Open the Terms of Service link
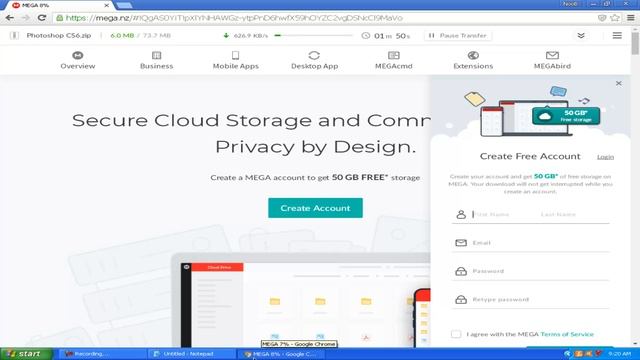Image resolution: width=640 pixels, height=360 pixels. pos(567,334)
